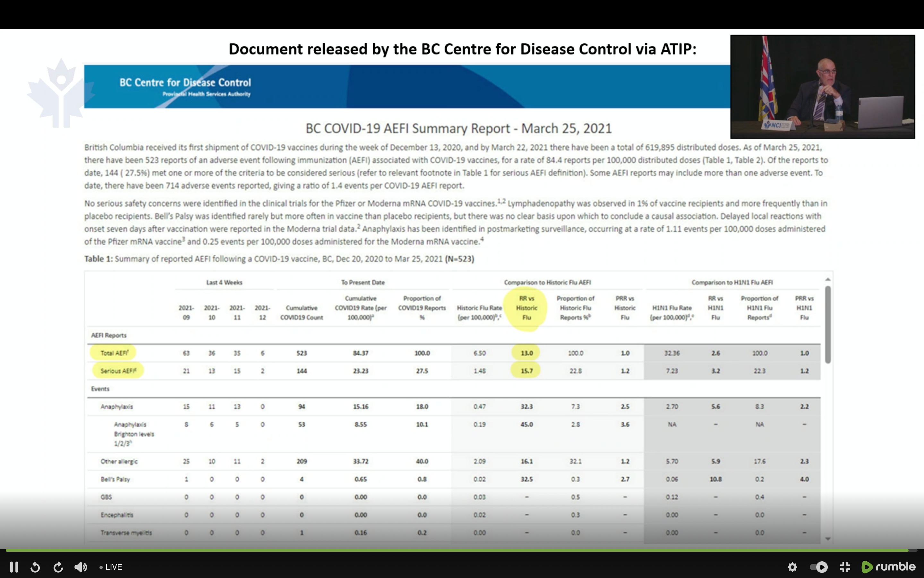Click 'Comparison to H1N1 Flu AEFI' group header

tap(732, 283)
